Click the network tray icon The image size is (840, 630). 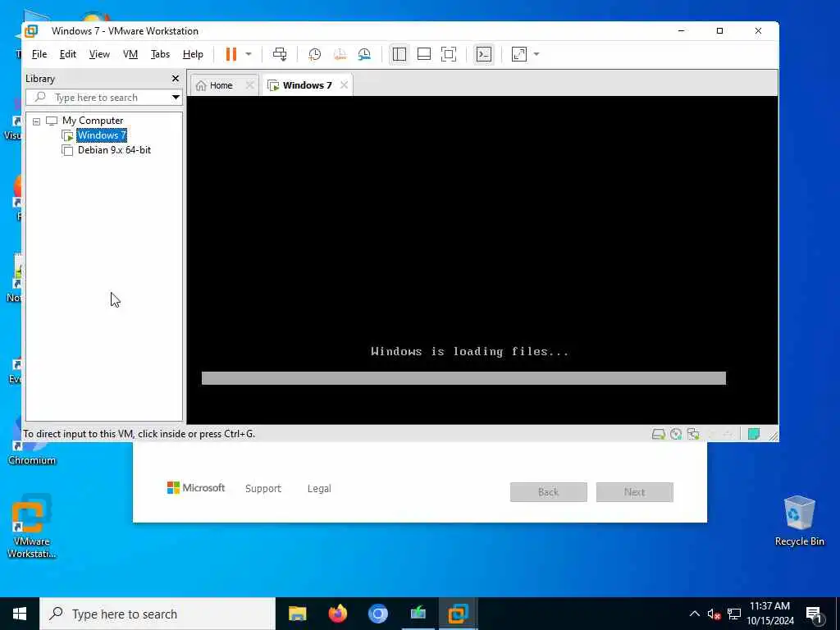(734, 614)
